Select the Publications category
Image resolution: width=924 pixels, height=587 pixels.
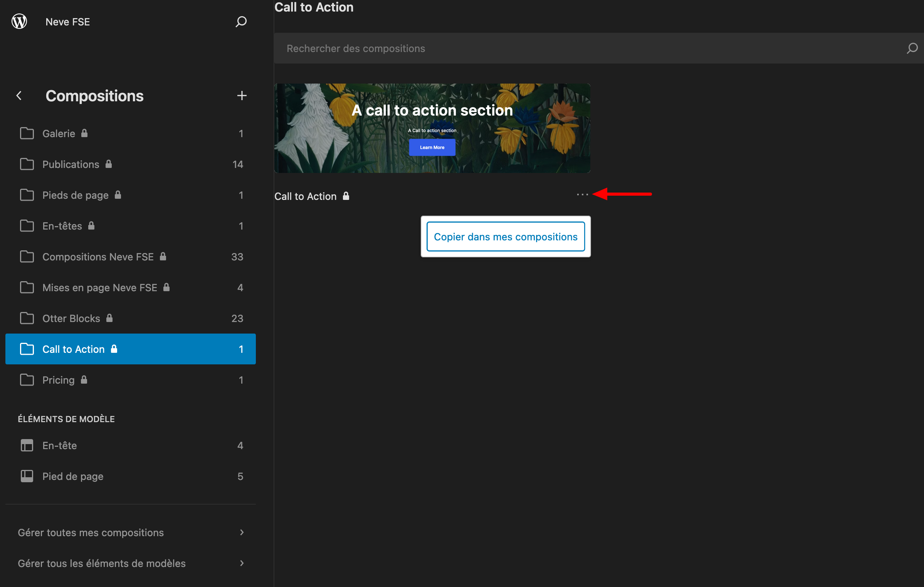[x=71, y=164]
